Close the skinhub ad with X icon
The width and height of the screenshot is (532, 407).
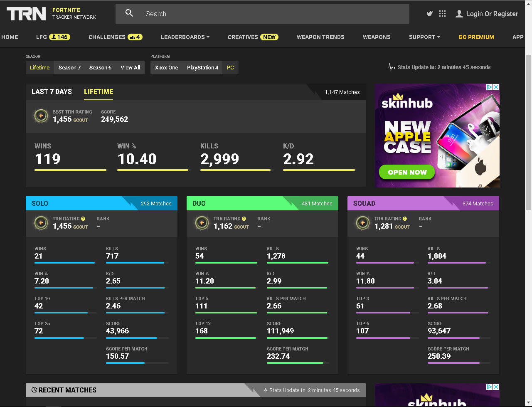coord(496,87)
